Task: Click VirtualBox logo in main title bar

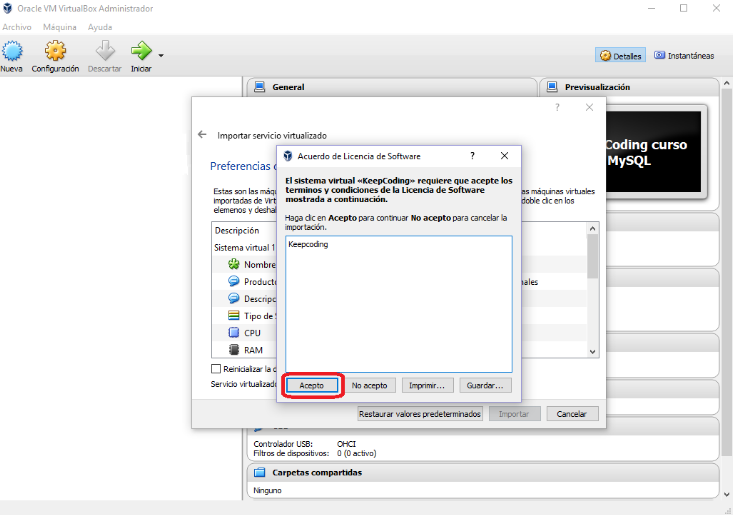Action: click(x=7, y=8)
